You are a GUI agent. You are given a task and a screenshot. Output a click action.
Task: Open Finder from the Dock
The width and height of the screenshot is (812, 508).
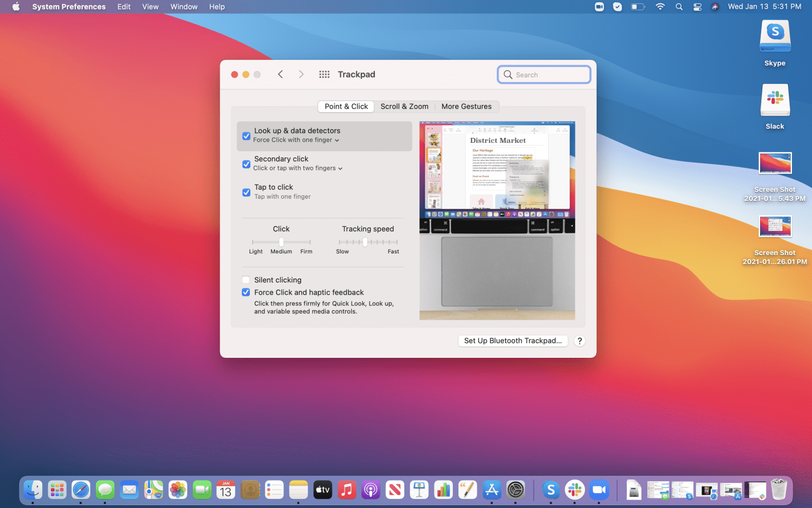pyautogui.click(x=33, y=490)
